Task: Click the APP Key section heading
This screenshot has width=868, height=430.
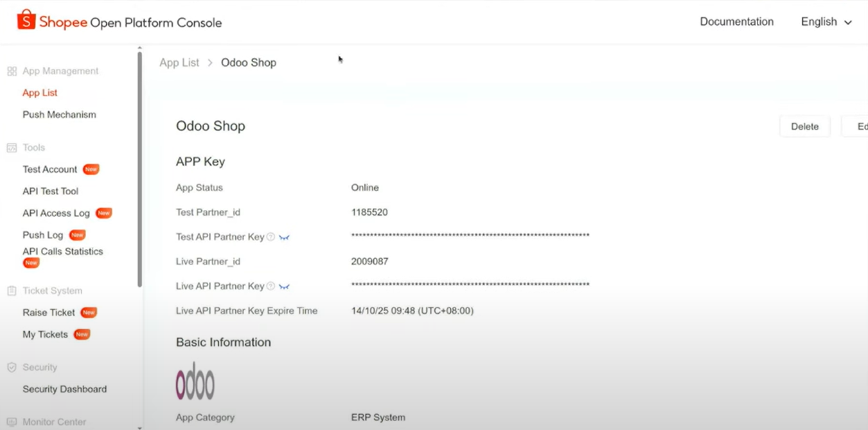Action: [x=200, y=162]
